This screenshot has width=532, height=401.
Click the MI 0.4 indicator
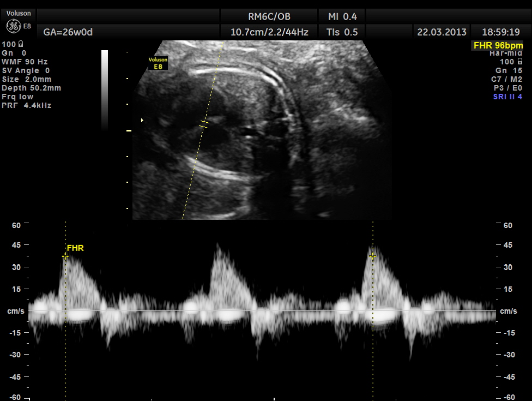click(342, 16)
